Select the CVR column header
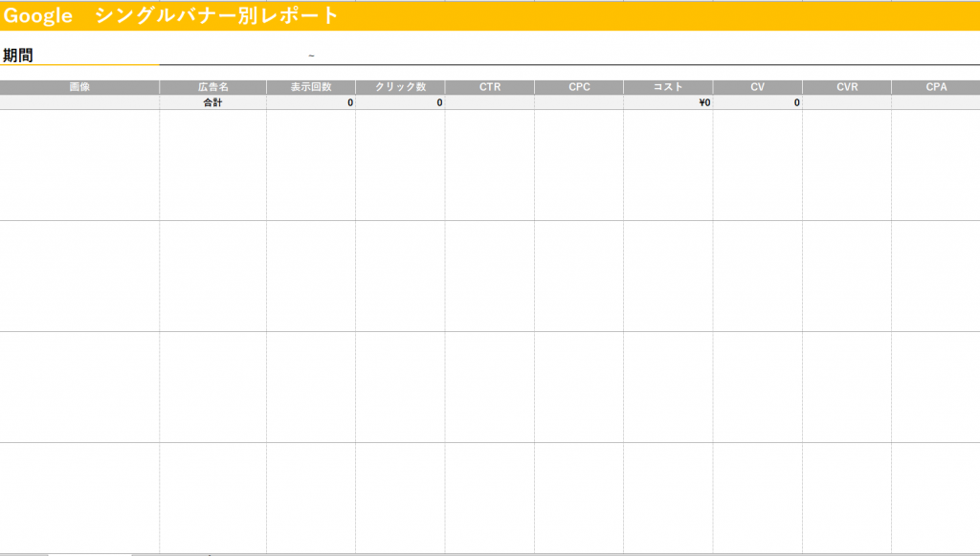The height and width of the screenshot is (556, 980). 847,87
